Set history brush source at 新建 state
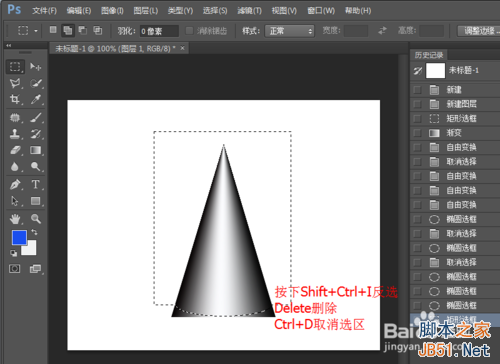500x364 pixels. (x=417, y=90)
